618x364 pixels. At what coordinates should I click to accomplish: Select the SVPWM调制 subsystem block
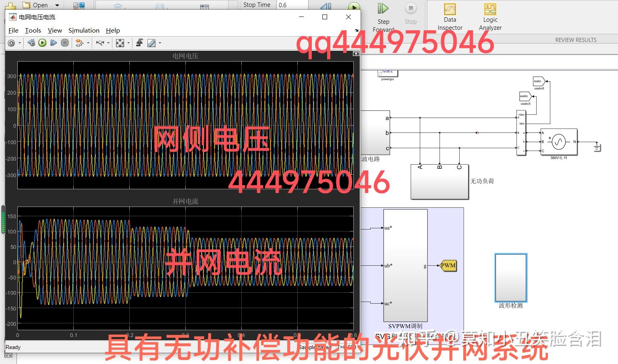point(405,265)
